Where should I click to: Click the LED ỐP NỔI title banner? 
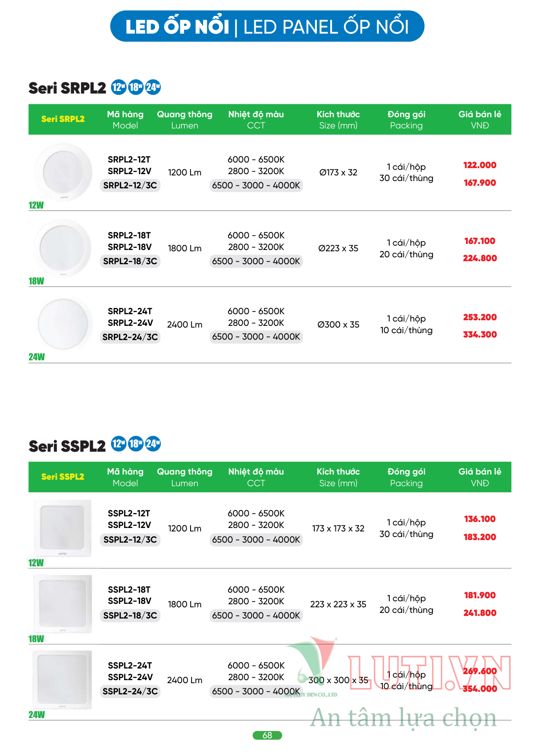point(267,26)
